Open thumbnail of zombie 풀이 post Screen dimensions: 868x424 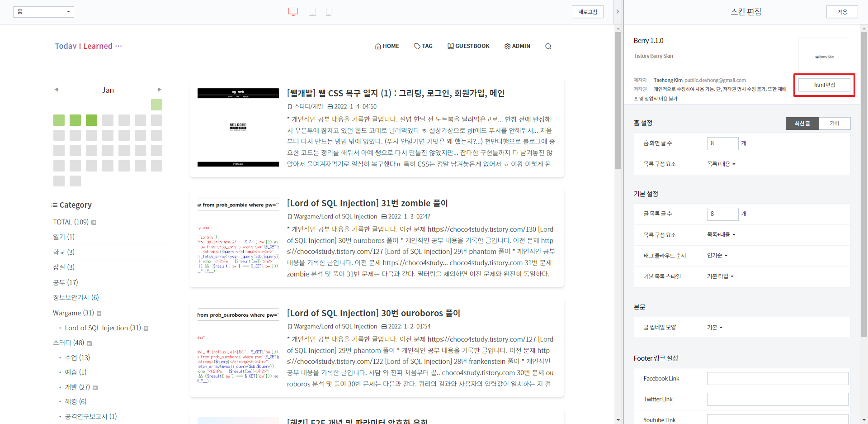(x=238, y=237)
